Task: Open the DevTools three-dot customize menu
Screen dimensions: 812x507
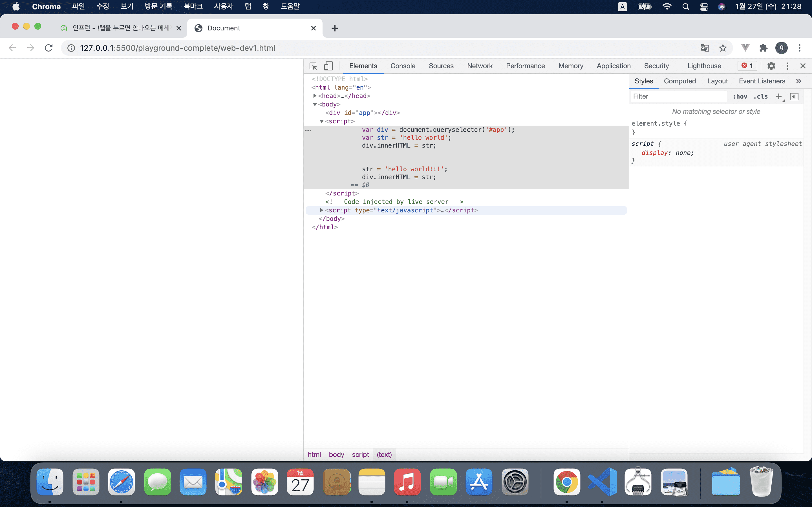Action: [x=787, y=66]
